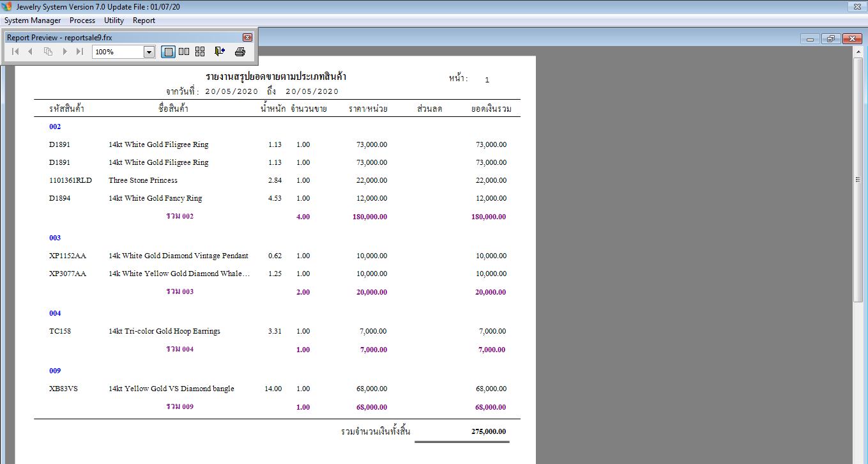Click 14kt White Gold Fancy Ring
Viewport: 868px width, 464px height.
tap(155, 198)
